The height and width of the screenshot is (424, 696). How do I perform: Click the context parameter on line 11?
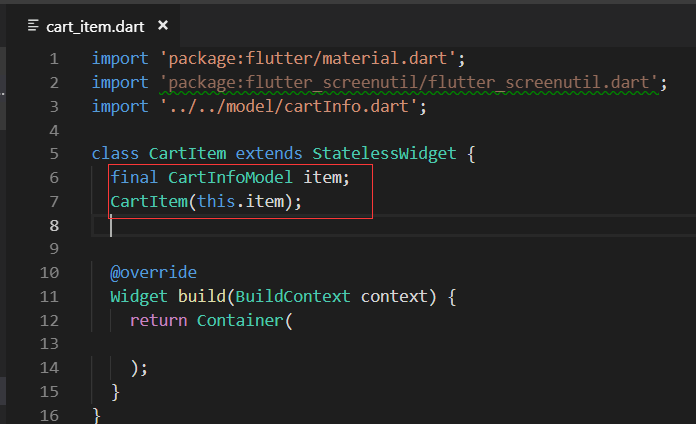pos(394,296)
